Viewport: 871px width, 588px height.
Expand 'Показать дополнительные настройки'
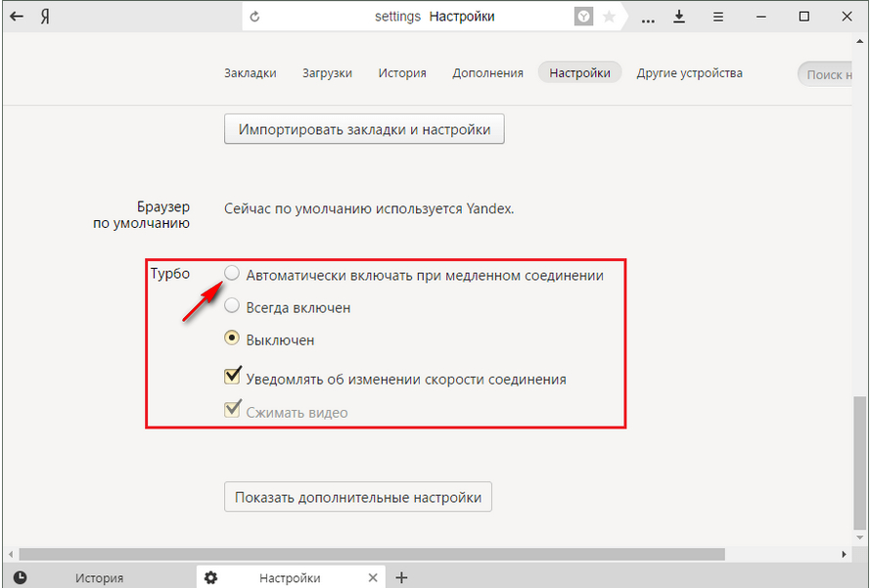point(358,497)
